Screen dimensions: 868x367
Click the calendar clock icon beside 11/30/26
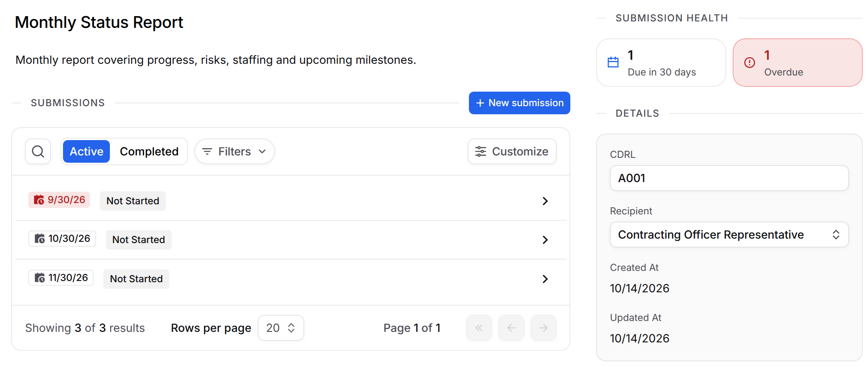point(40,278)
